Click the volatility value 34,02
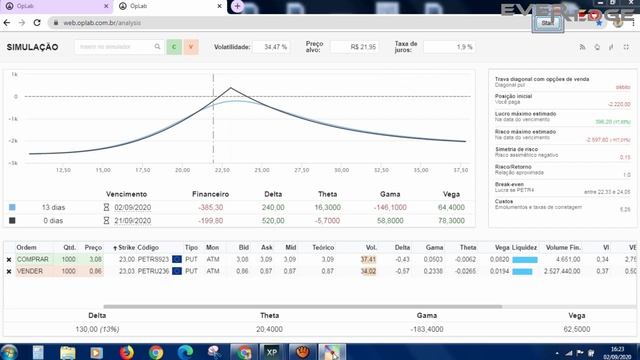This screenshot has height=360, width=640. [368, 271]
